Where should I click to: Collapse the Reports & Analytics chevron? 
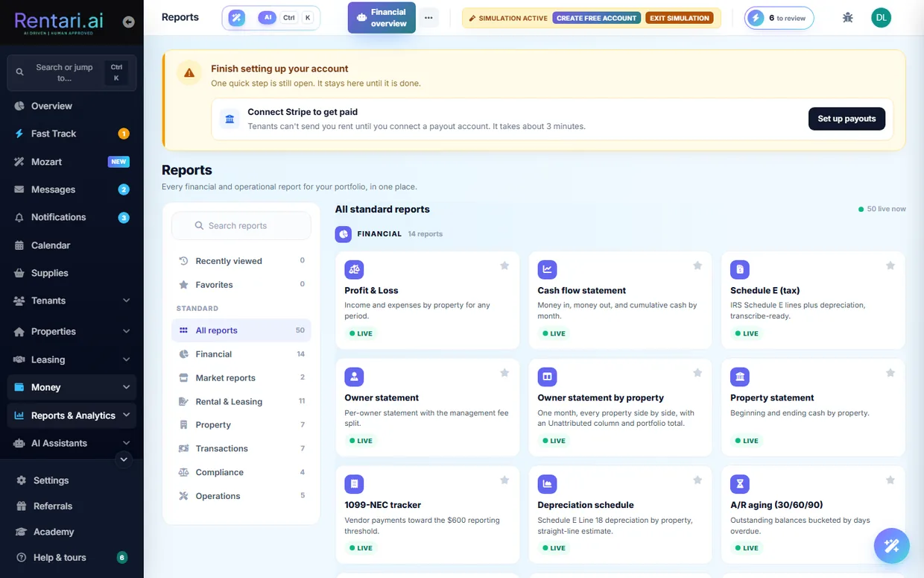[x=126, y=415]
